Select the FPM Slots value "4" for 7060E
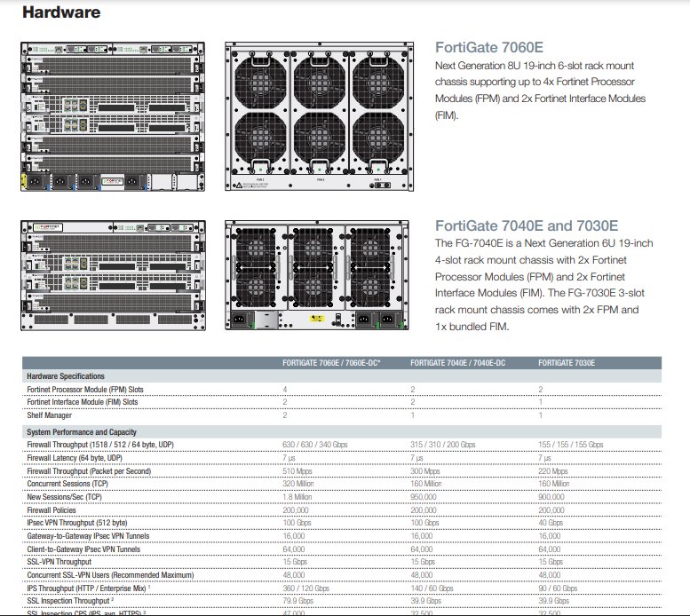This screenshot has width=690, height=616. coord(285,390)
